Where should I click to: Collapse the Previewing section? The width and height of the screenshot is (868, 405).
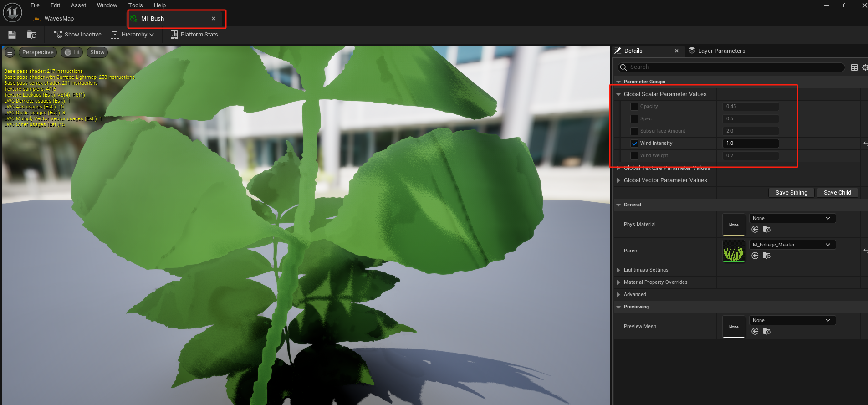click(x=618, y=307)
